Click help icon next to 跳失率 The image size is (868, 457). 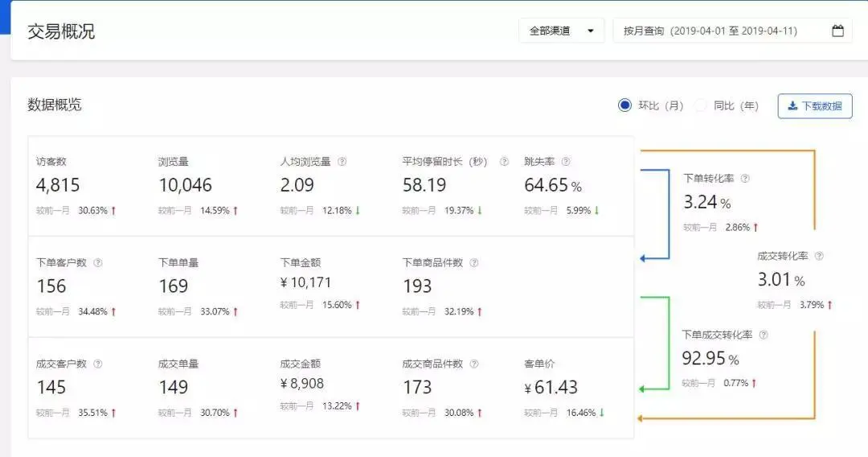coord(566,162)
